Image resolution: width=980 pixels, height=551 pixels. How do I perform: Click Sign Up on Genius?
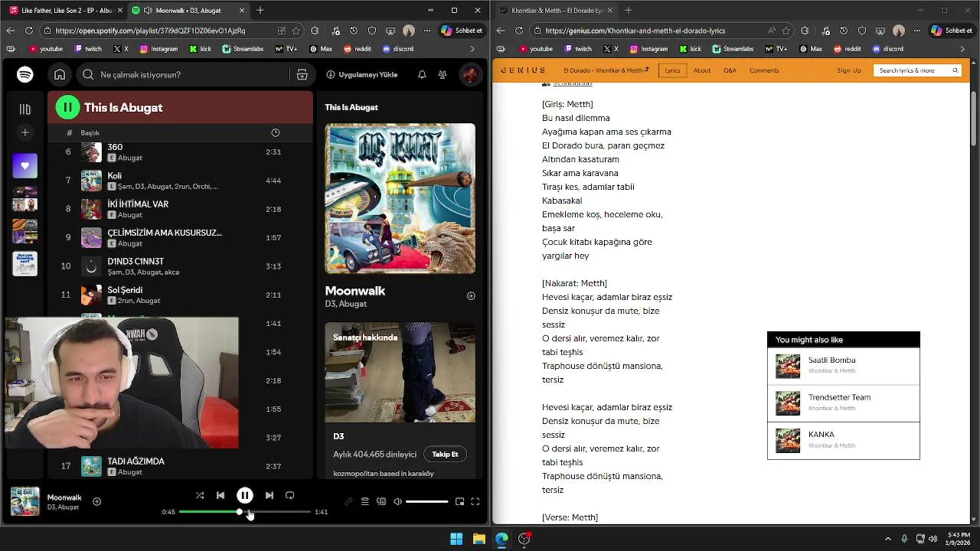(x=849, y=70)
